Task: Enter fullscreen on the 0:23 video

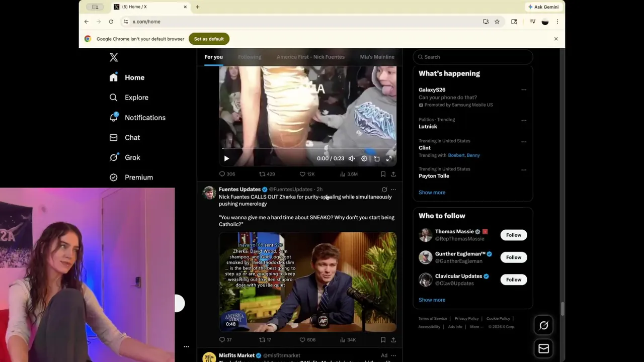Action: pyautogui.click(x=389, y=158)
